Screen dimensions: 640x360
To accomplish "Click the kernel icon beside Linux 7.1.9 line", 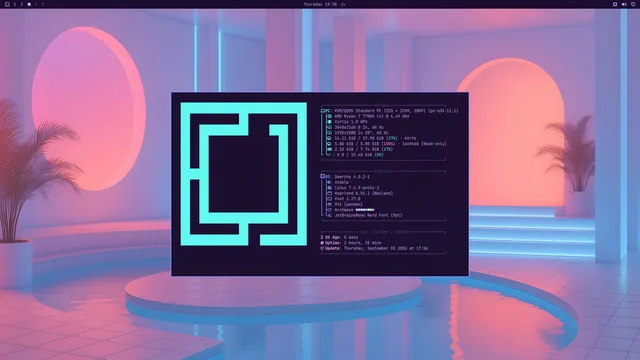I will point(329,188).
